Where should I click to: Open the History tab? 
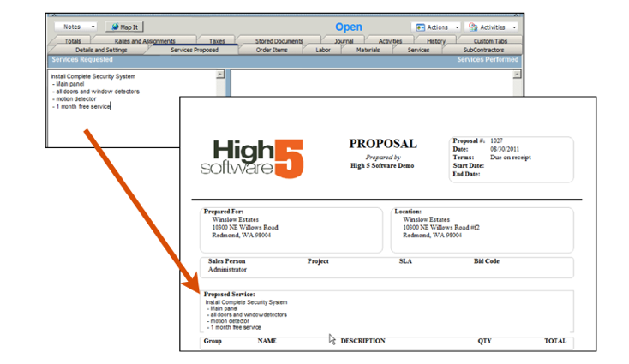(x=436, y=41)
